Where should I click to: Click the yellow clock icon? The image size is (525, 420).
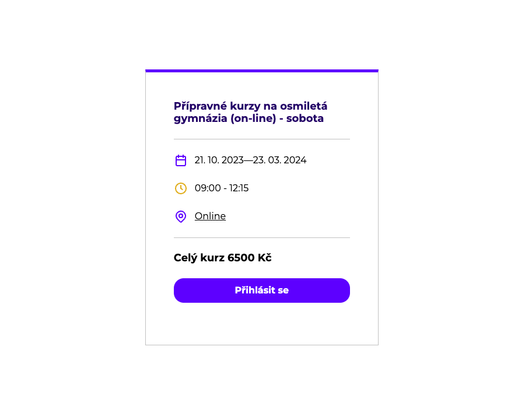pos(181,188)
